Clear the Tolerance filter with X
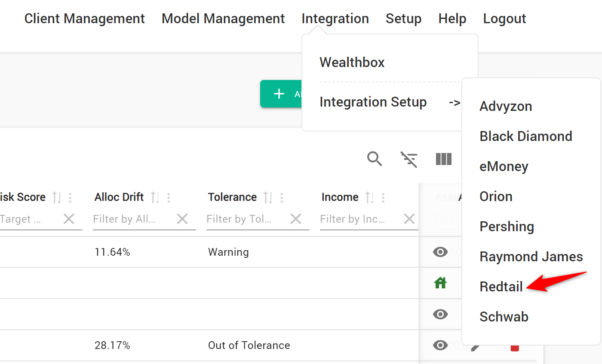602x364 pixels. click(x=296, y=219)
